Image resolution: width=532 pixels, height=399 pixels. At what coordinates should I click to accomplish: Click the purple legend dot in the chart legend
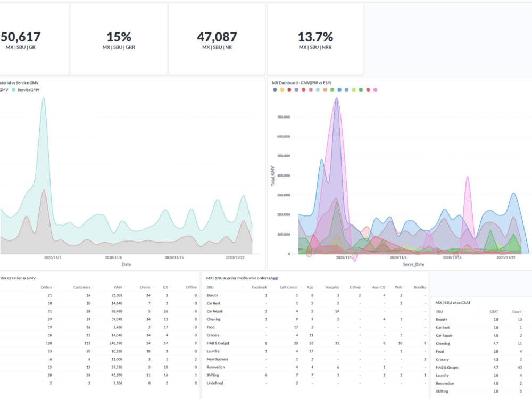pyautogui.click(x=297, y=89)
